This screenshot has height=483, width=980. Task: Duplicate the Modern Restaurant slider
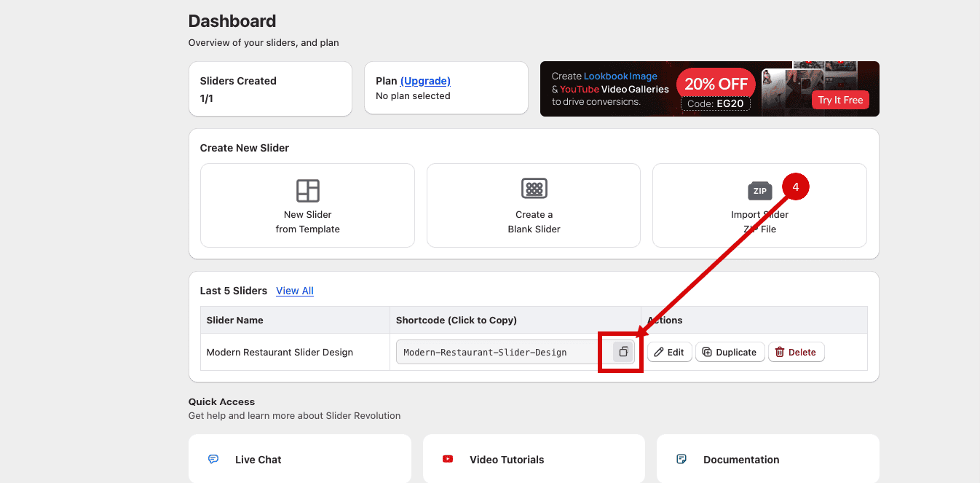point(730,352)
